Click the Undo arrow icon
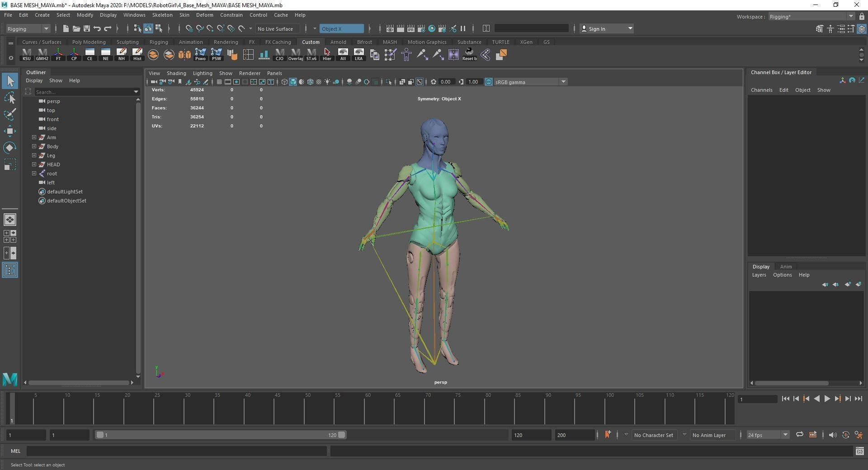 click(97, 28)
